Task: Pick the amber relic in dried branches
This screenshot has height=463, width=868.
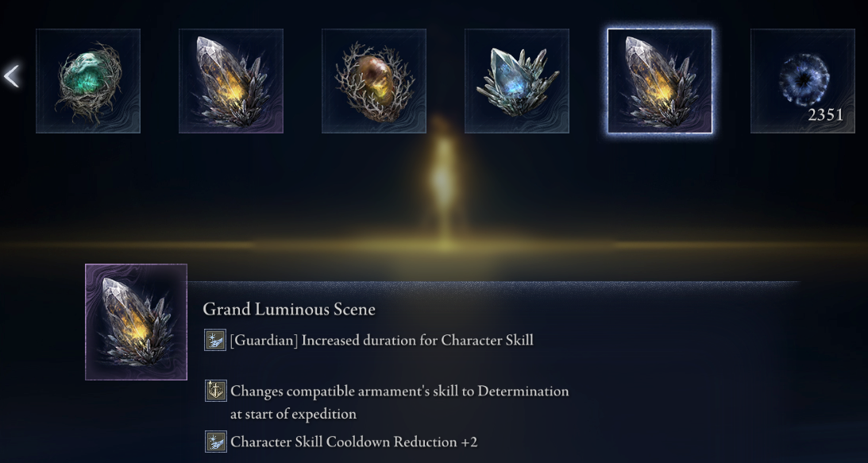Action: (374, 81)
